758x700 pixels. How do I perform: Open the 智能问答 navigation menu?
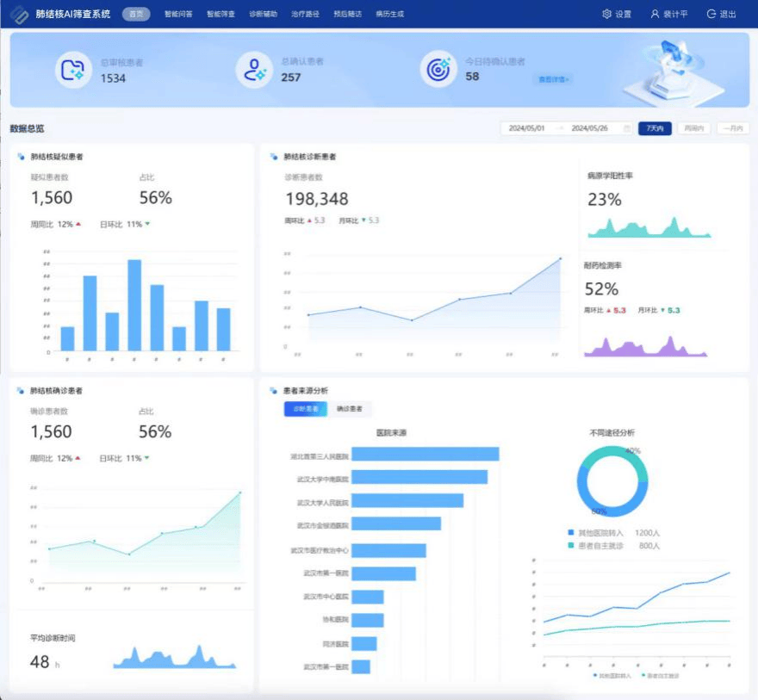[178, 15]
